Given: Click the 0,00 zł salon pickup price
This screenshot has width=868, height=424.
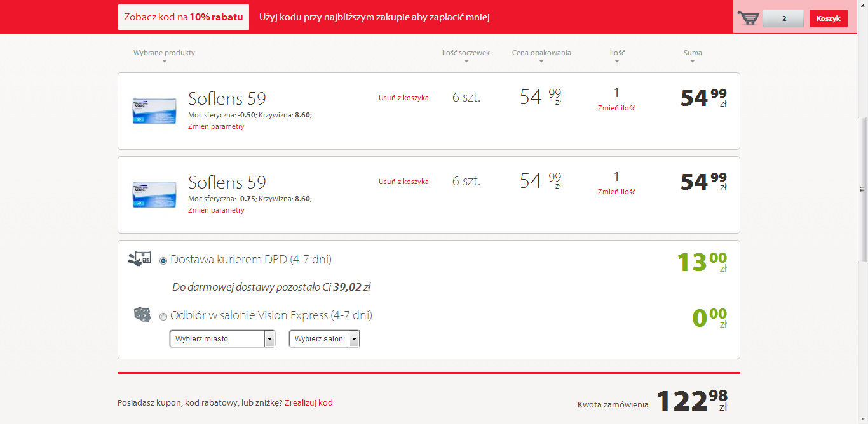Looking at the screenshot, I should point(709,317).
